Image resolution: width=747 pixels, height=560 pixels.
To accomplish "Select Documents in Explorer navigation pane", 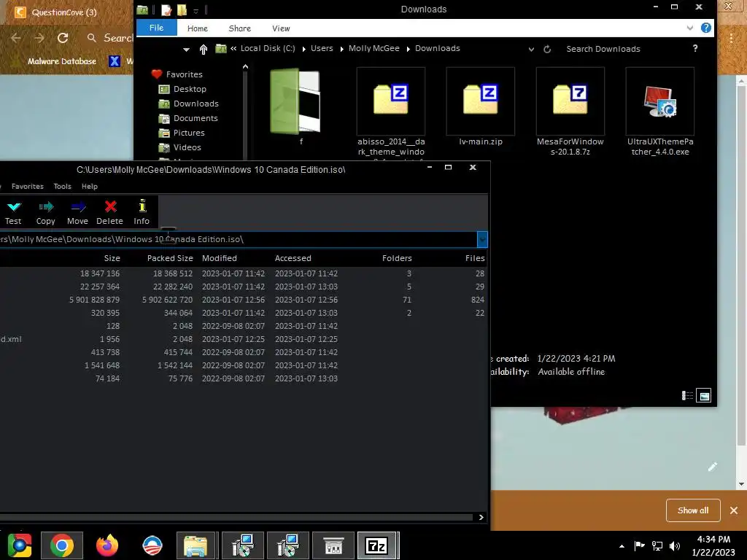I will pos(196,118).
